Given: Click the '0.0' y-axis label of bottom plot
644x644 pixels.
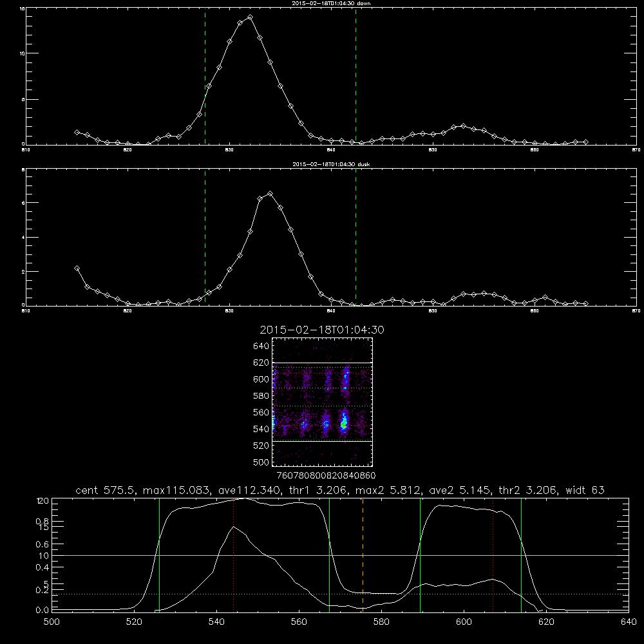Looking at the screenshot, I should [x=43, y=611].
